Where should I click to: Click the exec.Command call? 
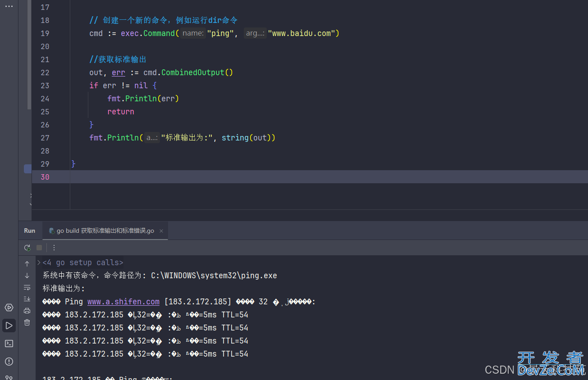(148, 33)
